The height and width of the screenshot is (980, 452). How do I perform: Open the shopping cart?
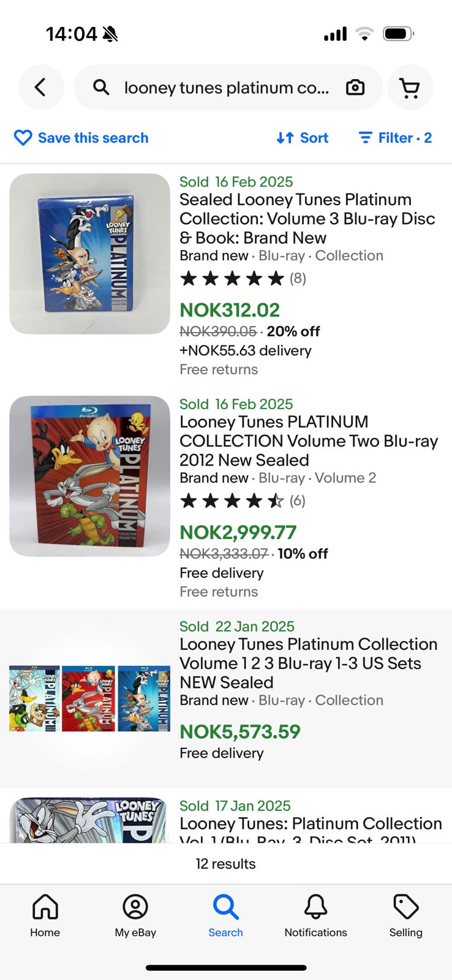coord(410,88)
